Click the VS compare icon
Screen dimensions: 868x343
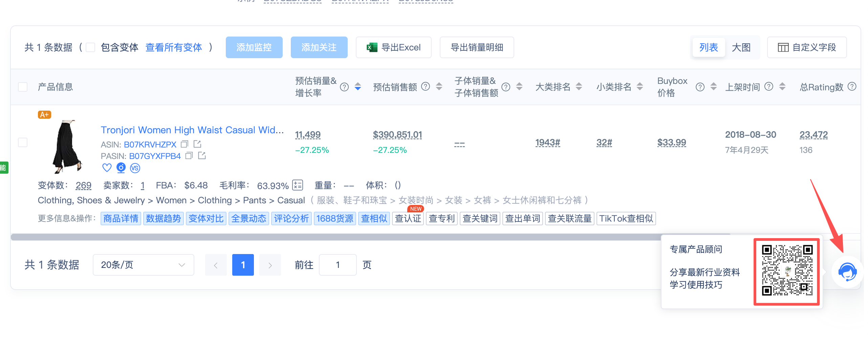135,168
